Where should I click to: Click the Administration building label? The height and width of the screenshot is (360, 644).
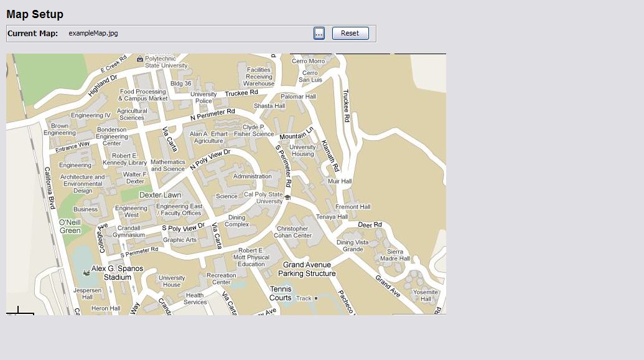pos(252,176)
